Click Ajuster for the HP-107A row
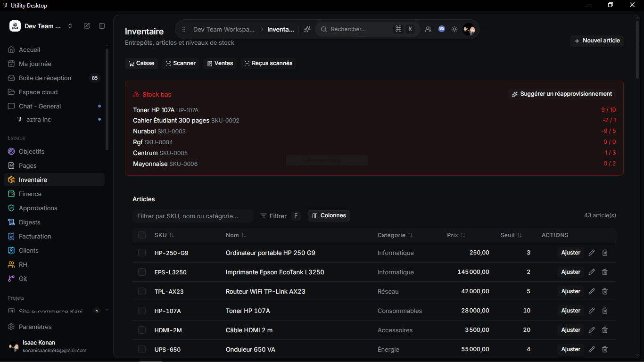This screenshot has width=644, height=362. [x=570, y=311]
